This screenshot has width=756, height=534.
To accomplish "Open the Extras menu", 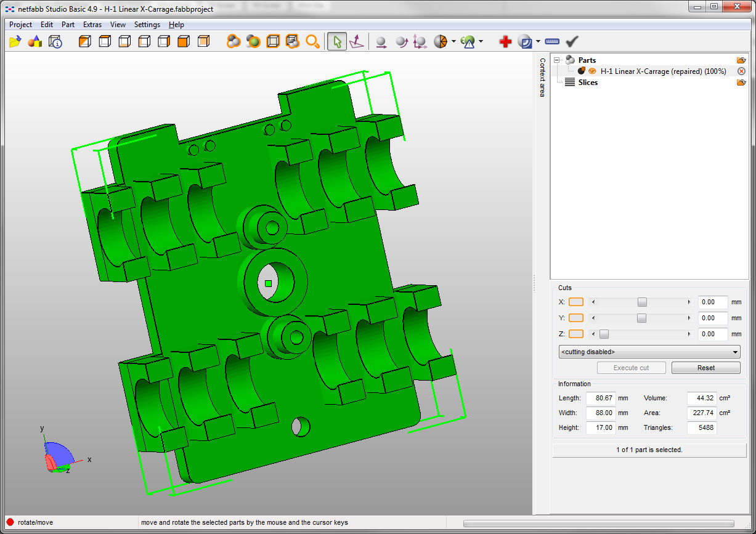I will point(92,25).
